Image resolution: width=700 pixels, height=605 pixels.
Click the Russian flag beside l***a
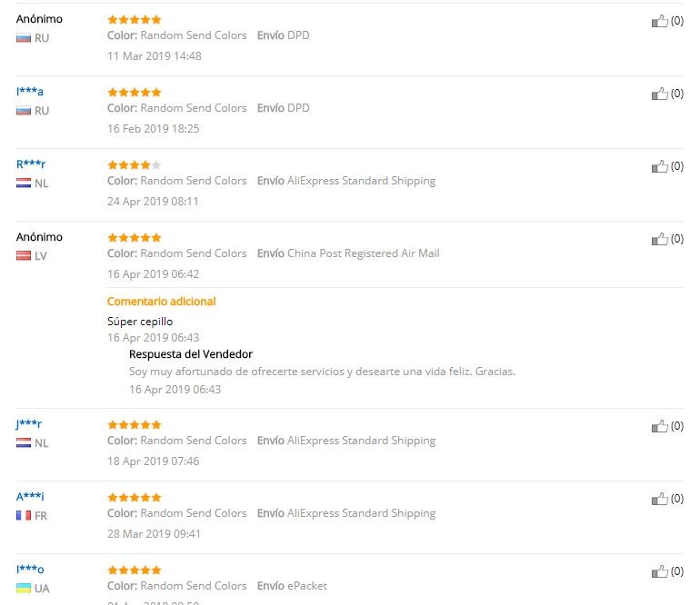coord(24,111)
